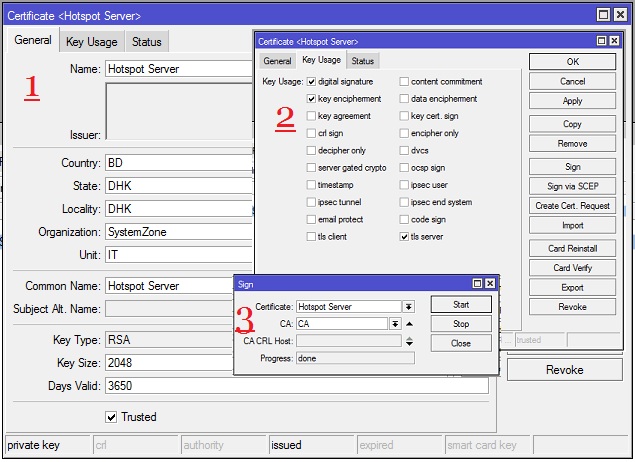635x462 pixels.
Task: Click the Remove button
Action: [572, 144]
